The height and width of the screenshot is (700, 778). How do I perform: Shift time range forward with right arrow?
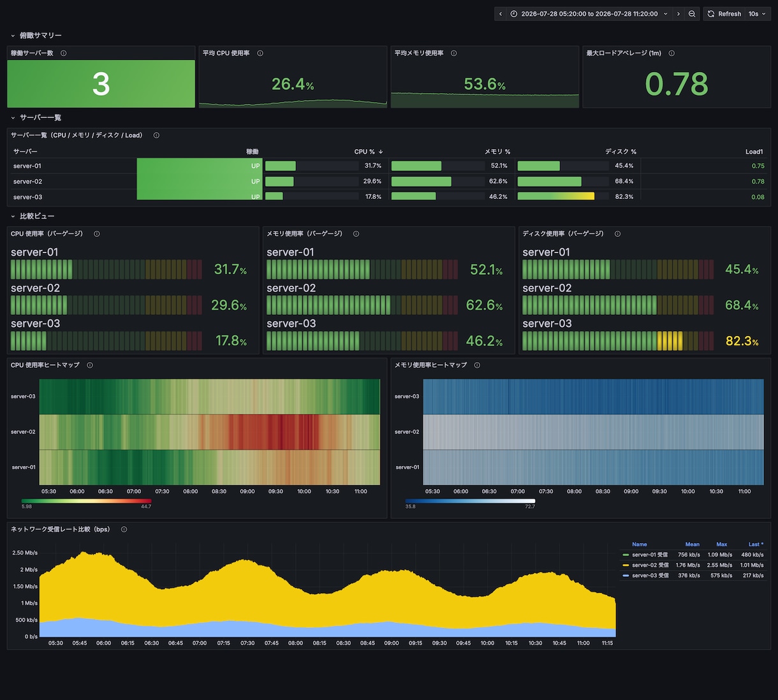(x=679, y=14)
